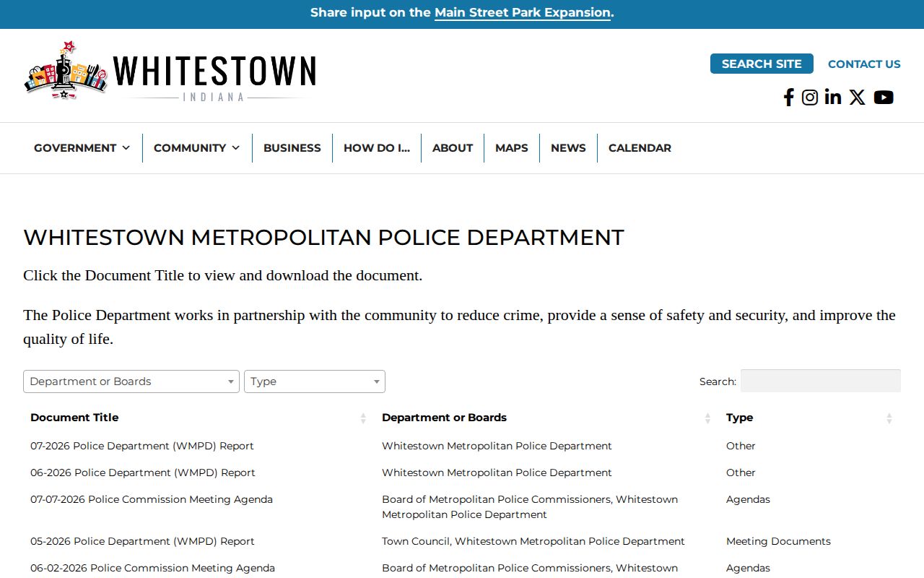Open 07-07-2026 Police Commission Meeting Agenda

point(152,499)
